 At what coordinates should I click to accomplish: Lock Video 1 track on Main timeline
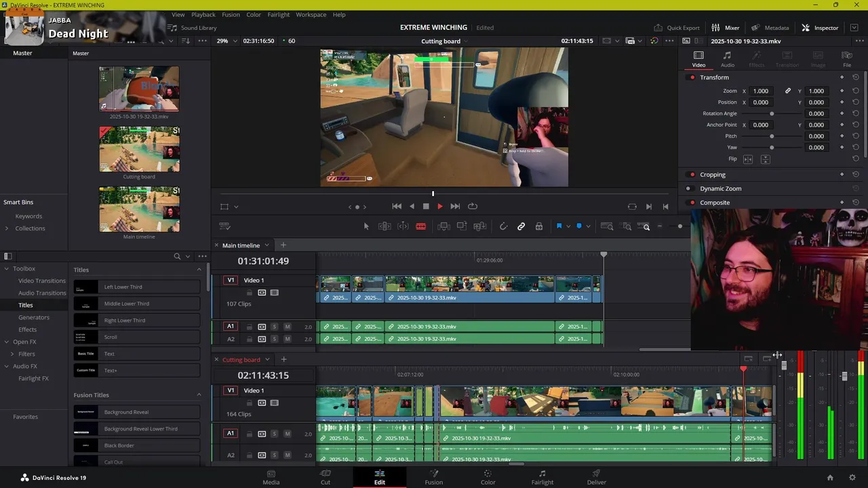tap(249, 293)
